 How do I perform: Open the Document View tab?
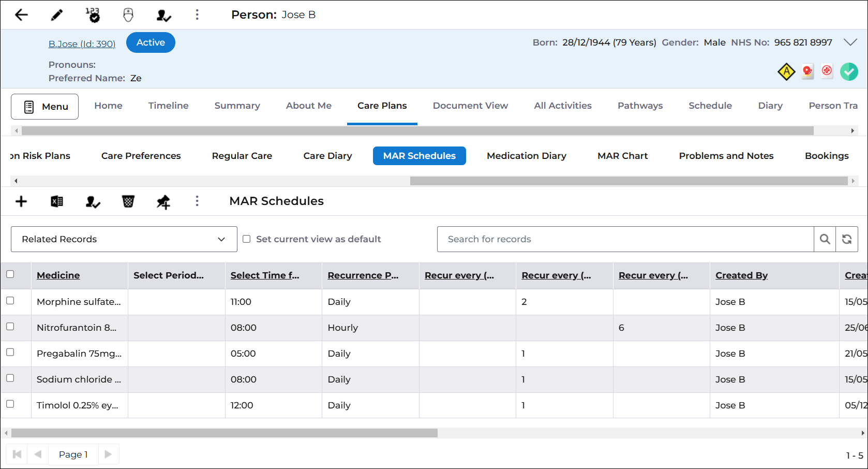[470, 106]
